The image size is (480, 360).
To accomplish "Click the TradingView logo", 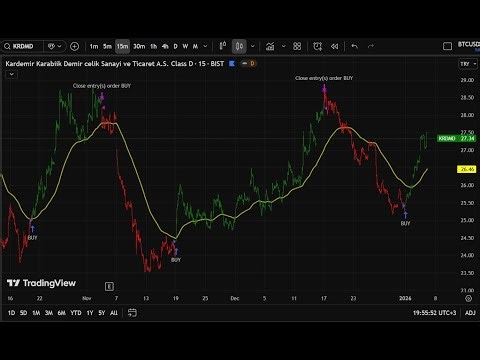I will point(41,283).
